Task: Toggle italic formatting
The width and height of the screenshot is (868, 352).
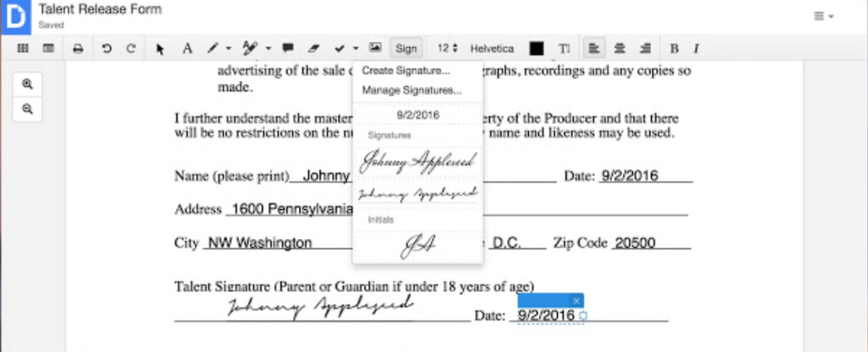Action: (x=696, y=48)
